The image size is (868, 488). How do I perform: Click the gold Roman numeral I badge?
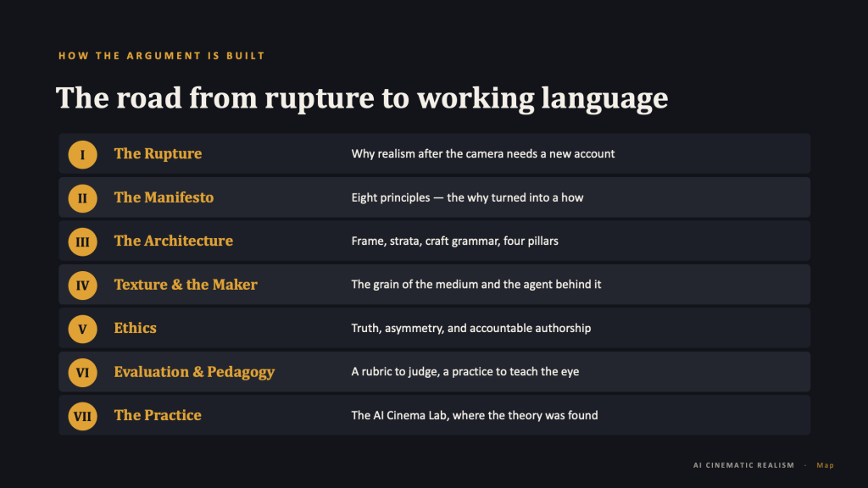82,154
